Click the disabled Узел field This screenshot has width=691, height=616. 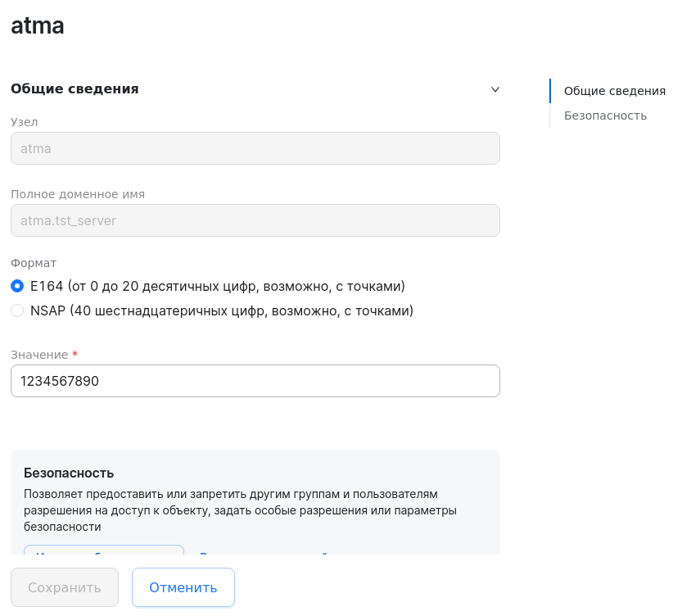[255, 148]
